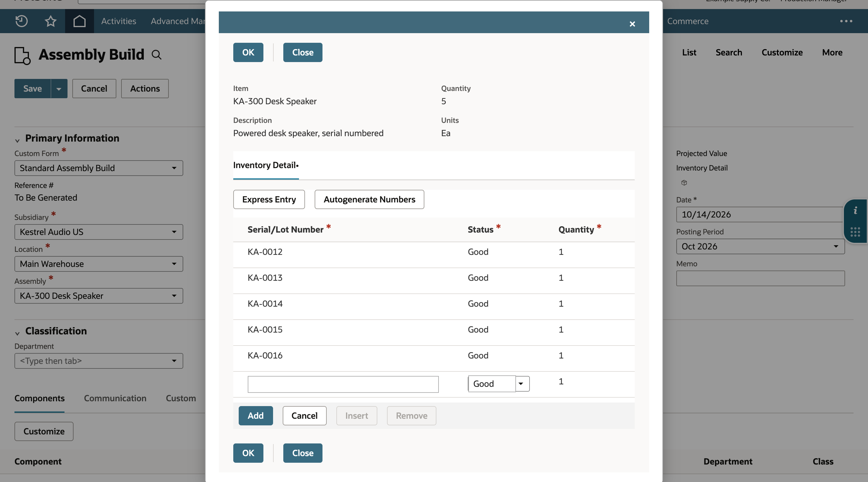This screenshot has height=482, width=868.
Task: Click the bottom Close button in popup
Action: click(303, 453)
